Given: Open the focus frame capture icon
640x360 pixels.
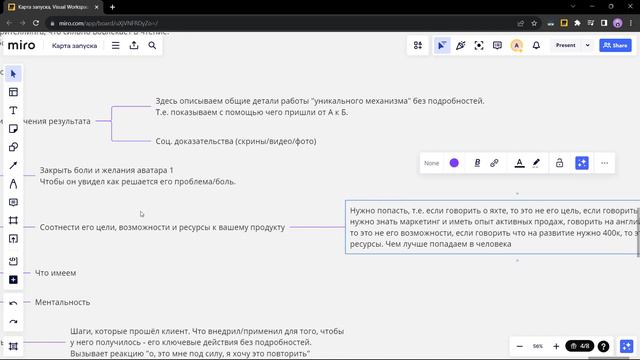Looking at the screenshot, I should click(479, 45).
